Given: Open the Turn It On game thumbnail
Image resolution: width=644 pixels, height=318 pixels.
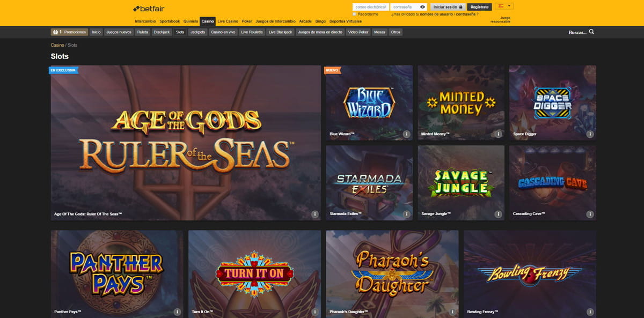Looking at the screenshot, I should pyautogui.click(x=254, y=274).
